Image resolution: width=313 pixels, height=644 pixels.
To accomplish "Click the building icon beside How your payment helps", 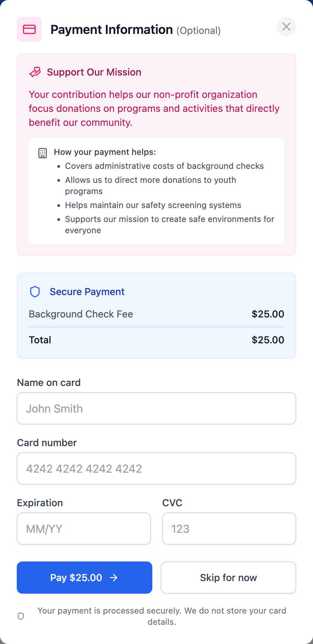I will coord(42,153).
